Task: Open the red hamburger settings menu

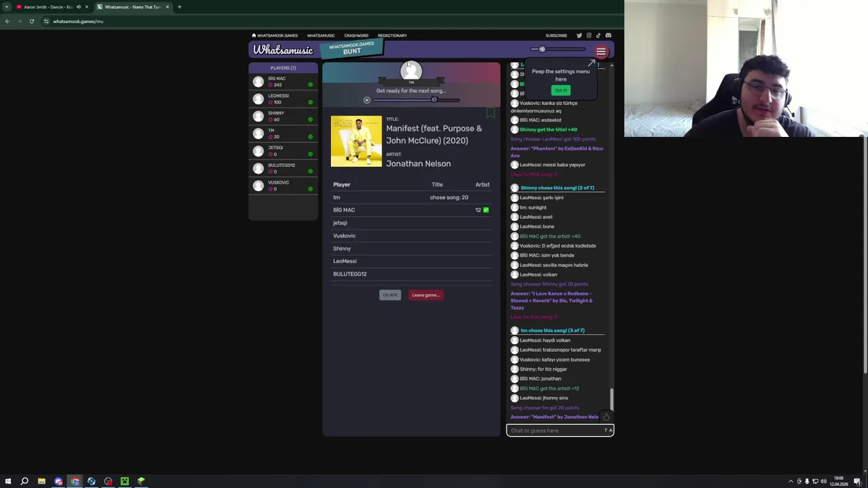Action: [601, 52]
